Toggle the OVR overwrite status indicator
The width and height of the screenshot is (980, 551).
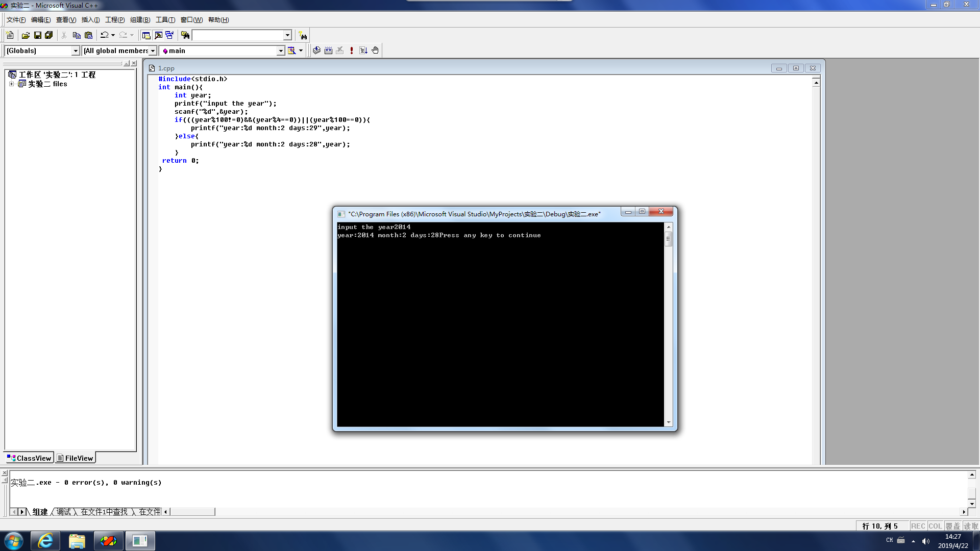click(952, 526)
